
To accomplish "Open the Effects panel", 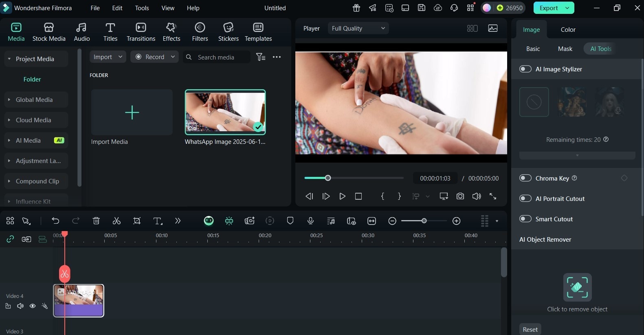I will tap(171, 32).
